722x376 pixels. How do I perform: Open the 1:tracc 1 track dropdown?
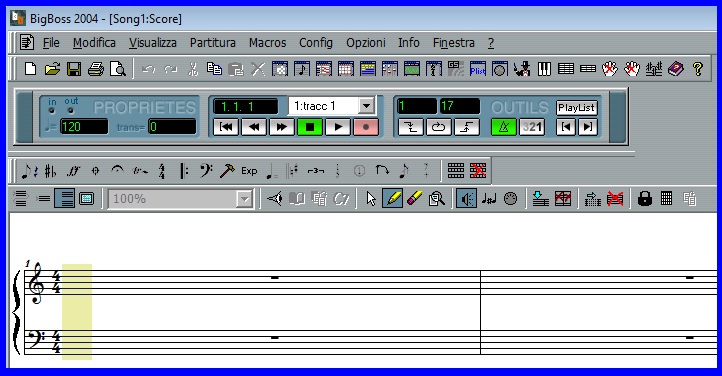[366, 106]
